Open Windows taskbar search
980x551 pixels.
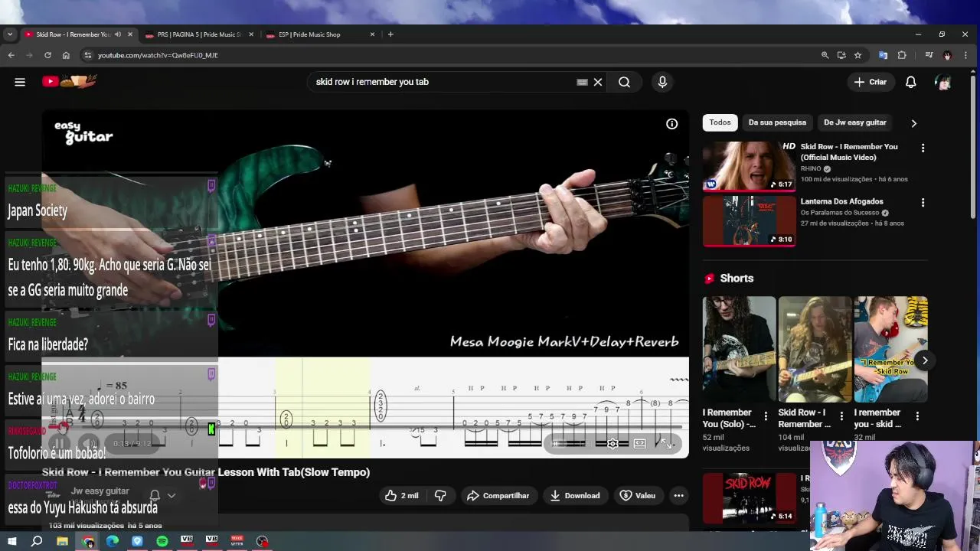(x=37, y=541)
